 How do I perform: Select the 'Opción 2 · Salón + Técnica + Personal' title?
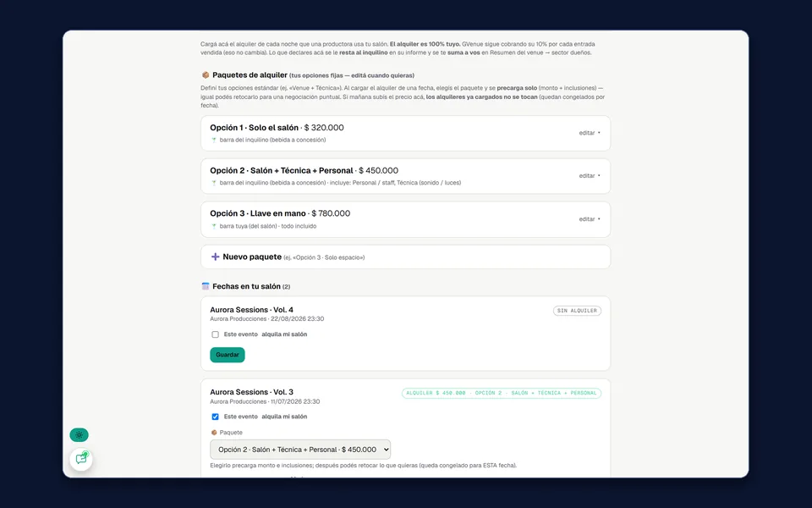282,170
